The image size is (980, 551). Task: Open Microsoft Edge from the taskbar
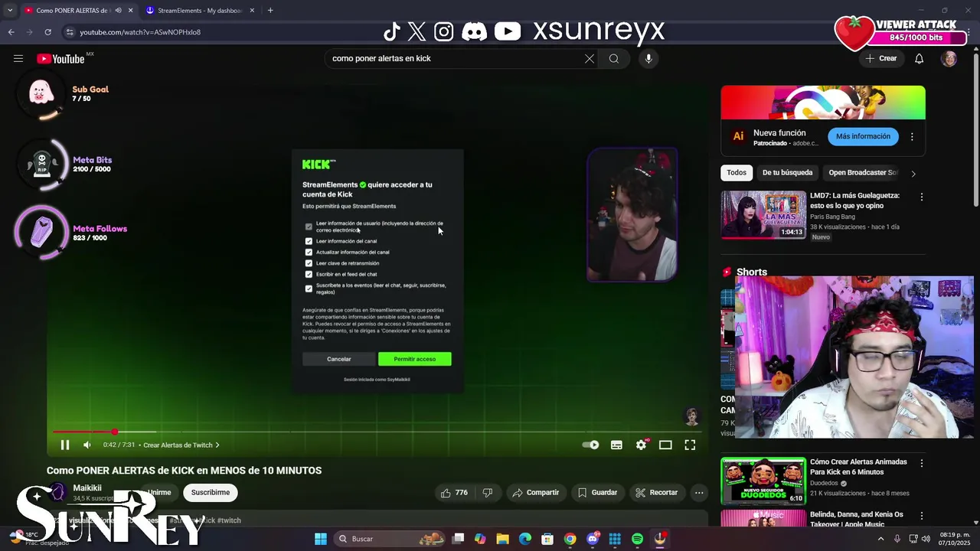tap(525, 539)
